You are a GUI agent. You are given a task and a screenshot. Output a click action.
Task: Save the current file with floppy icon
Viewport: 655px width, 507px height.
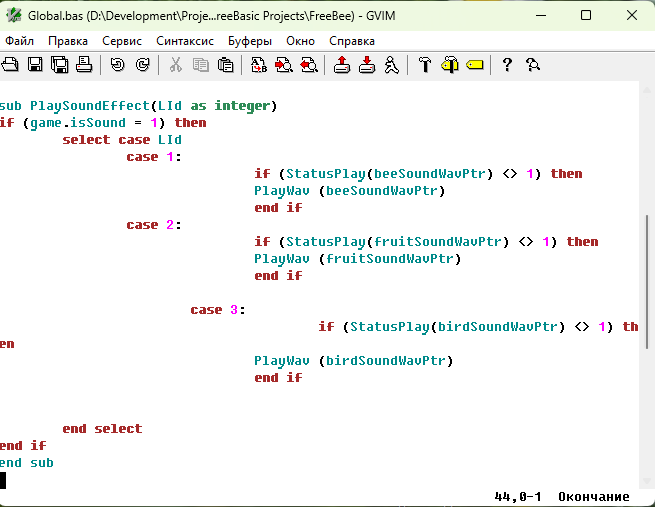(x=35, y=65)
